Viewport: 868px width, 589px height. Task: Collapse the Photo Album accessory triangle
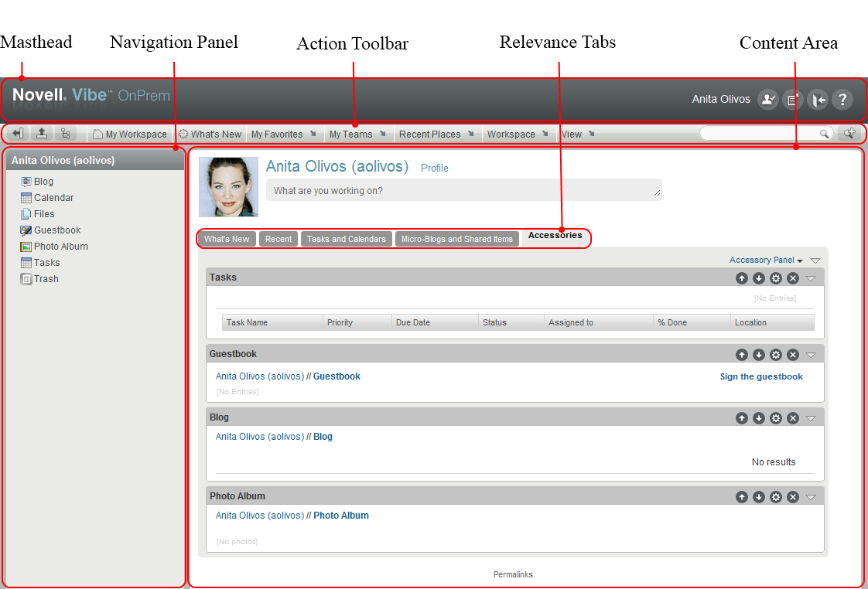tap(811, 498)
